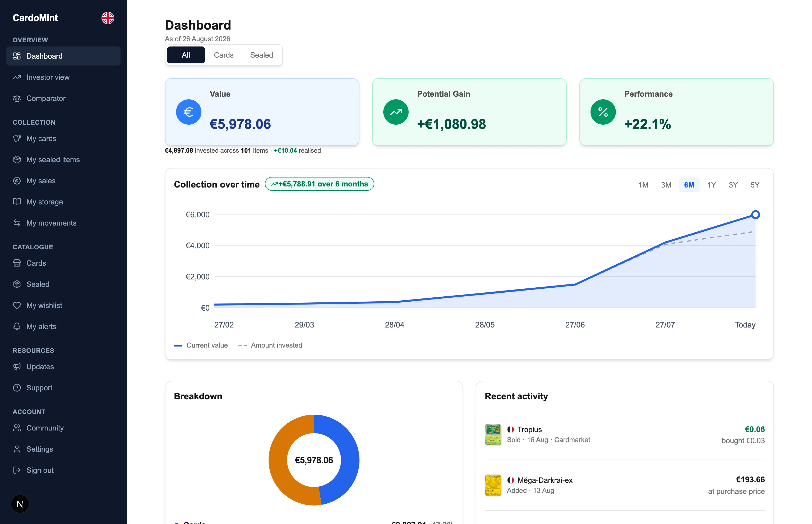Viewport: 812px width, 524px height.
Task: Click the My movements arrows icon
Action: pyautogui.click(x=17, y=223)
